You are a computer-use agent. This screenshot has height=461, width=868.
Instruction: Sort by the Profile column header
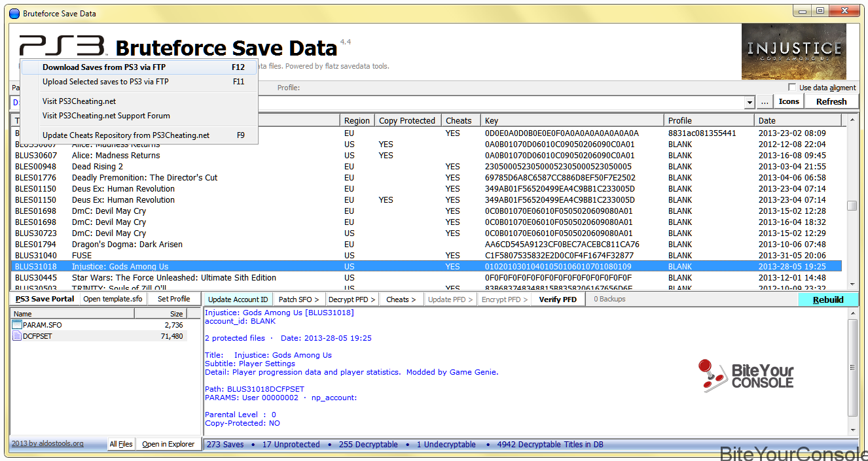click(x=710, y=120)
